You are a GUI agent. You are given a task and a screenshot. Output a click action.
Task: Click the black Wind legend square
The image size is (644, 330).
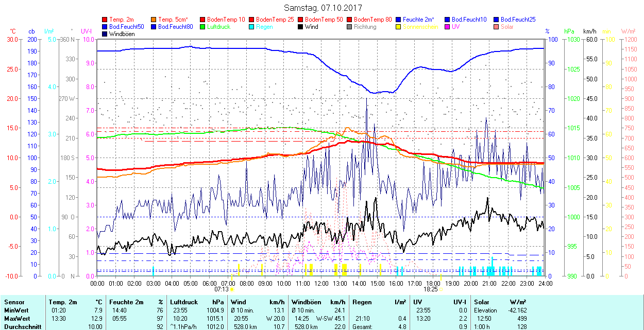click(x=301, y=27)
